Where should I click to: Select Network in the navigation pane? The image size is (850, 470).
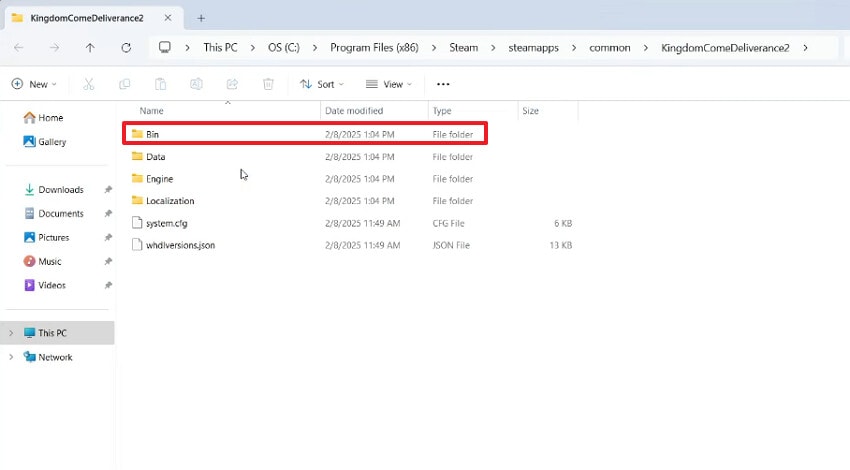[48, 357]
